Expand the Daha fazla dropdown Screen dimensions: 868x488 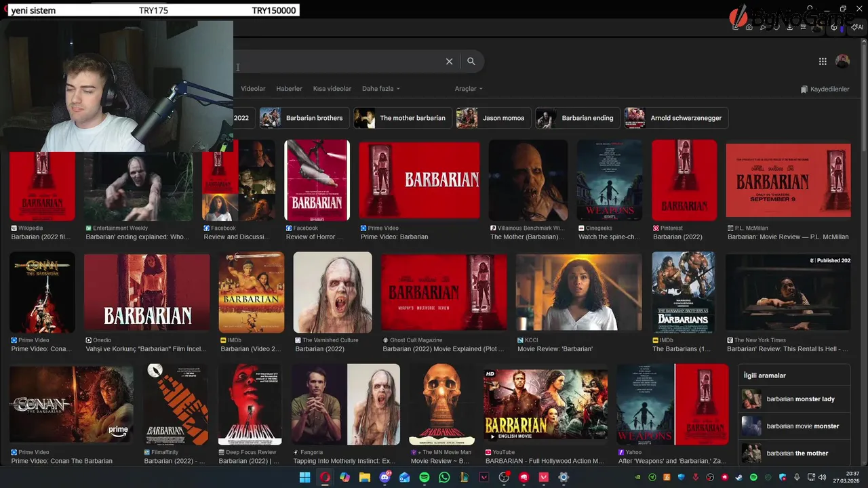(381, 89)
